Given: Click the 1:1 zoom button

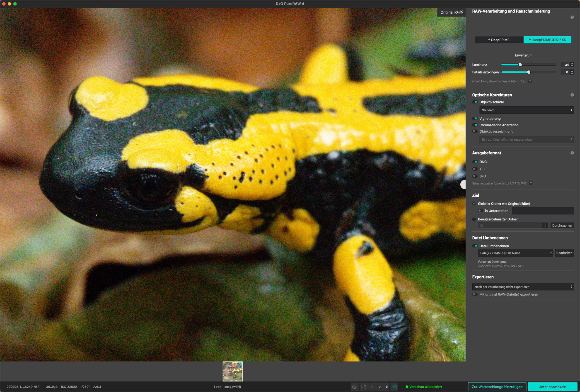Looking at the screenshot, I should pos(372,387).
